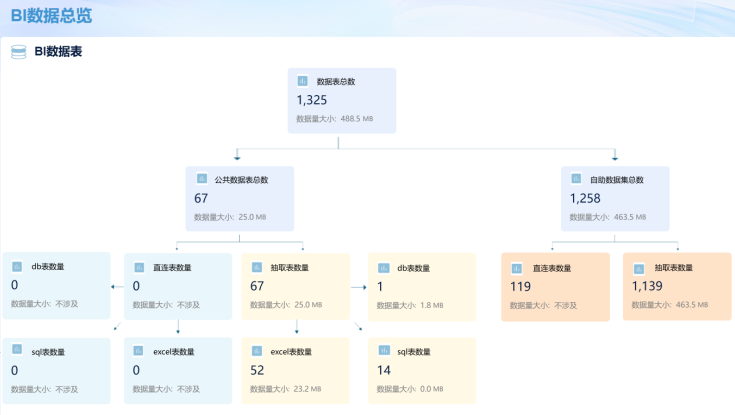Click the 1,325 total in the 数据表总数 card

[312, 100]
